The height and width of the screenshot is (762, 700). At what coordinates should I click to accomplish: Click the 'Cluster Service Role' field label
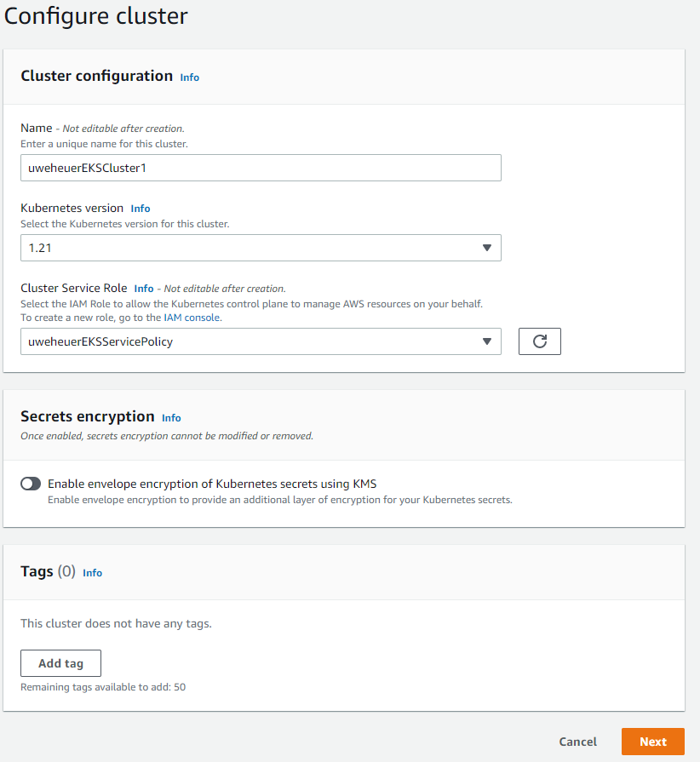coord(74,289)
